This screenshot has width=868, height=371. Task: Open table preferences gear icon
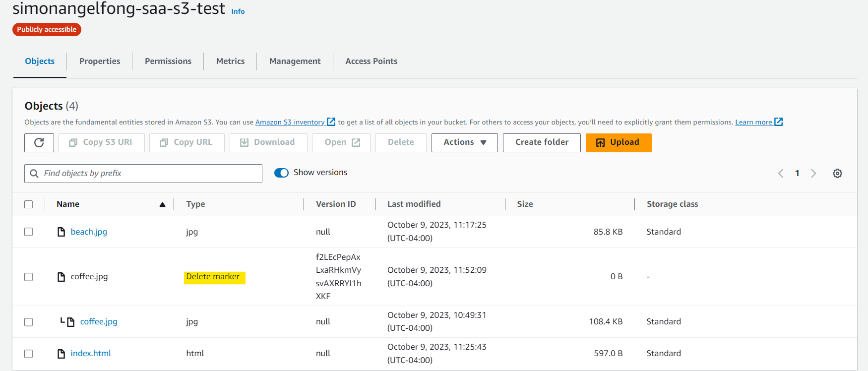(x=837, y=173)
